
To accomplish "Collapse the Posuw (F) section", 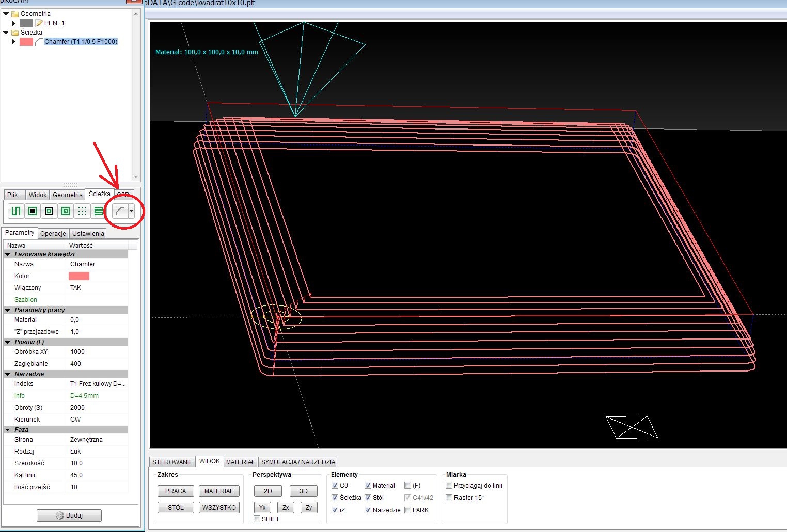I will tap(8, 342).
